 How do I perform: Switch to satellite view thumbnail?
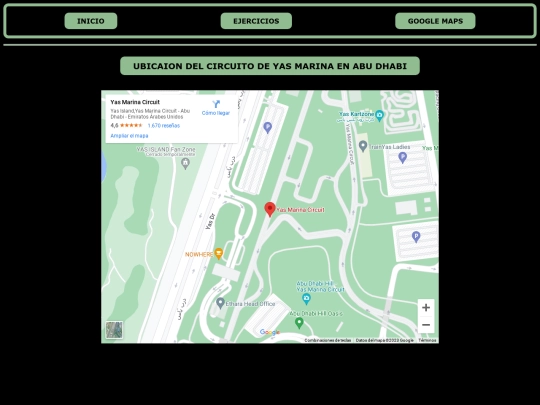pos(114,330)
